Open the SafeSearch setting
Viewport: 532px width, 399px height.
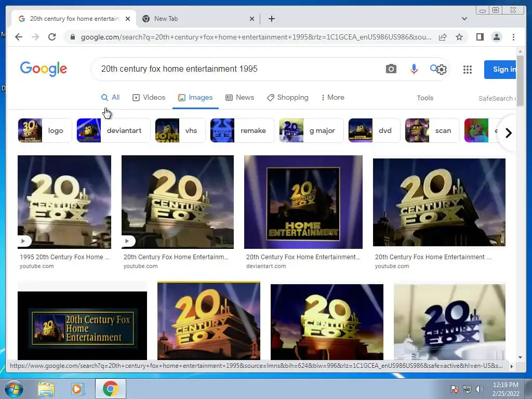click(x=497, y=98)
